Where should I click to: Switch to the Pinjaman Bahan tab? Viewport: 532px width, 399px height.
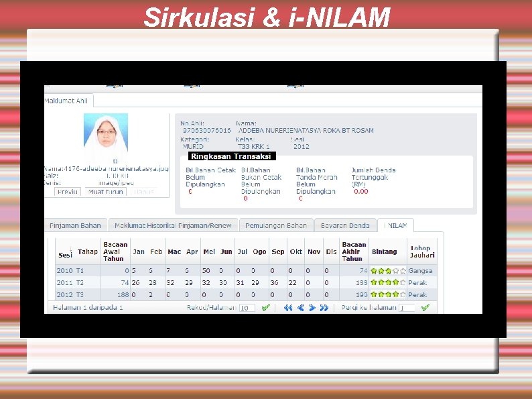75,225
